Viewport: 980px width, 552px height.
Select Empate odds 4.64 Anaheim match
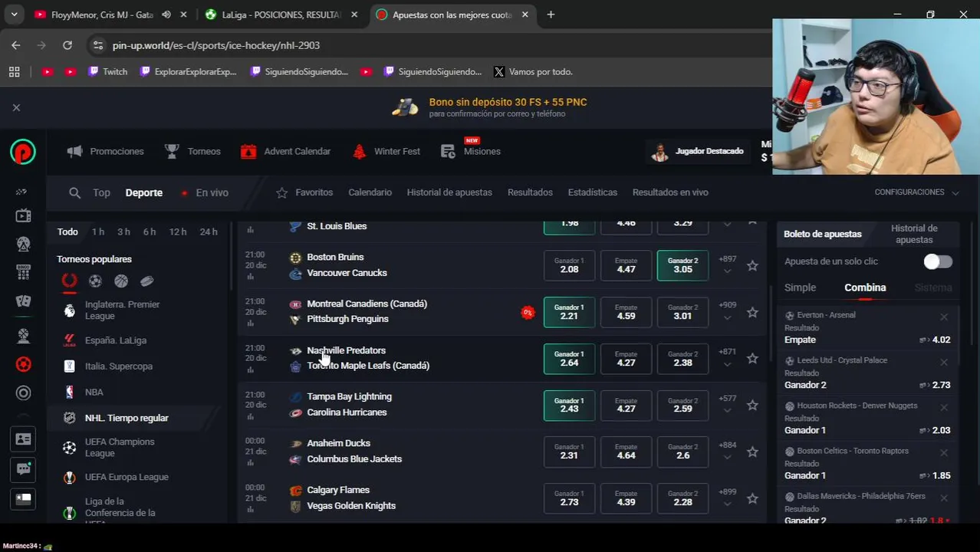[626, 452]
